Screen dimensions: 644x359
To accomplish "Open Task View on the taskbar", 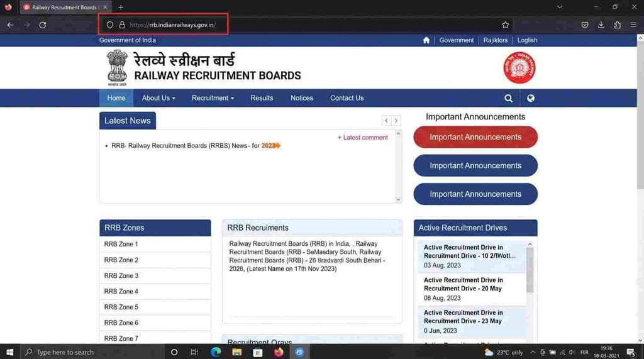I will point(194,352).
